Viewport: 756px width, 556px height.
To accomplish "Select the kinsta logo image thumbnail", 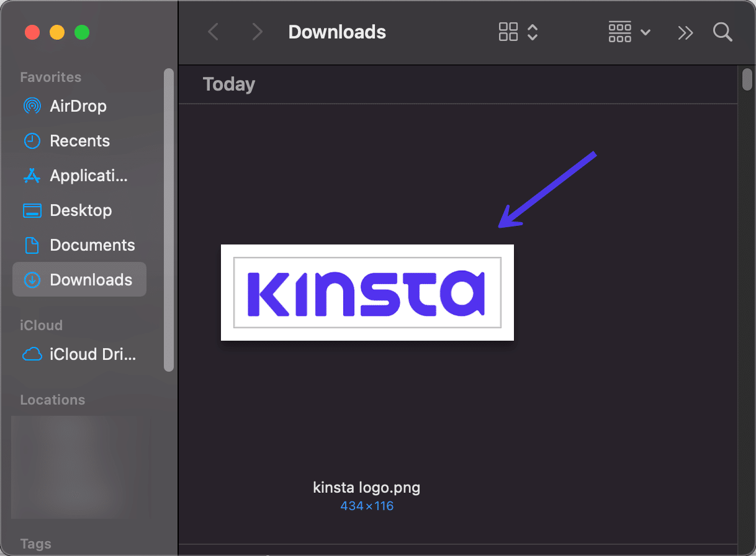I will (367, 292).
